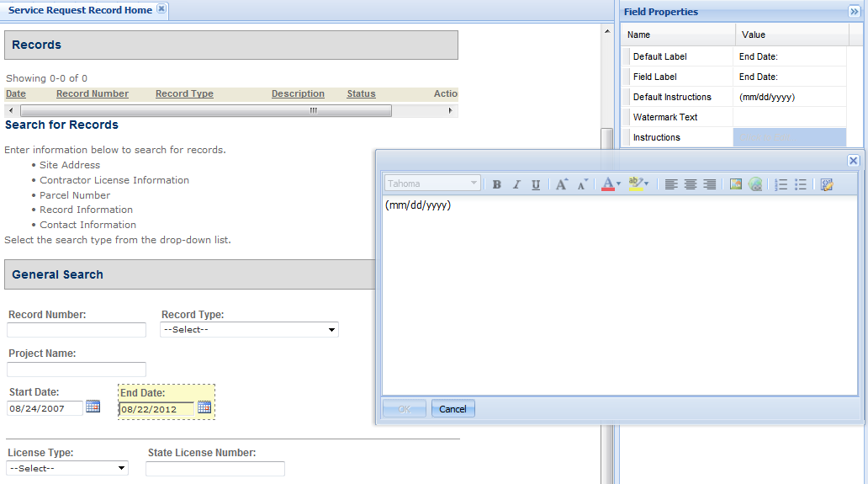Open the Tahoma font dropdown

(x=432, y=183)
